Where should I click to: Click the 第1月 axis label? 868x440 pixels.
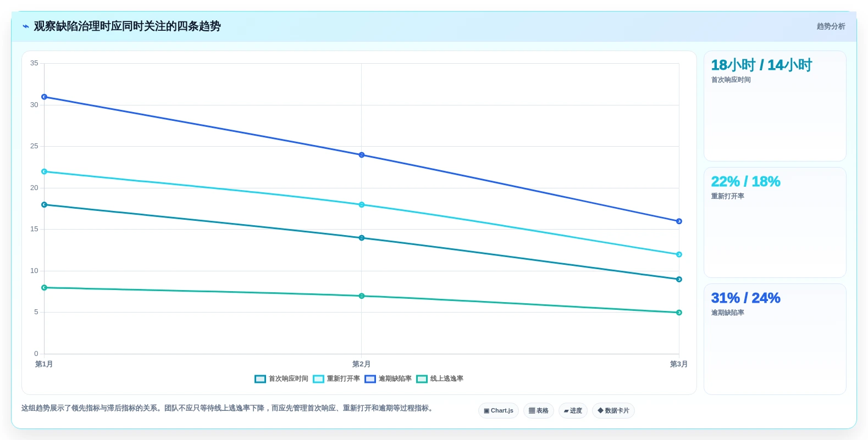(x=44, y=364)
